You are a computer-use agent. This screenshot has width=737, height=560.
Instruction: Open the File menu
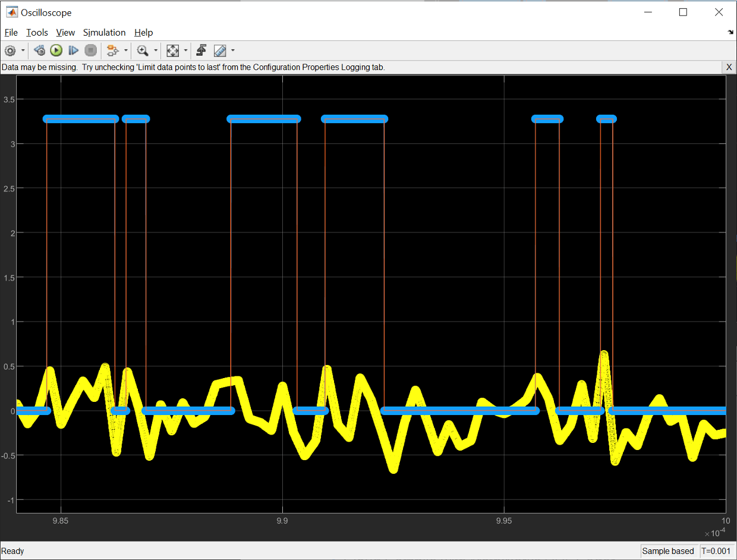tap(11, 33)
